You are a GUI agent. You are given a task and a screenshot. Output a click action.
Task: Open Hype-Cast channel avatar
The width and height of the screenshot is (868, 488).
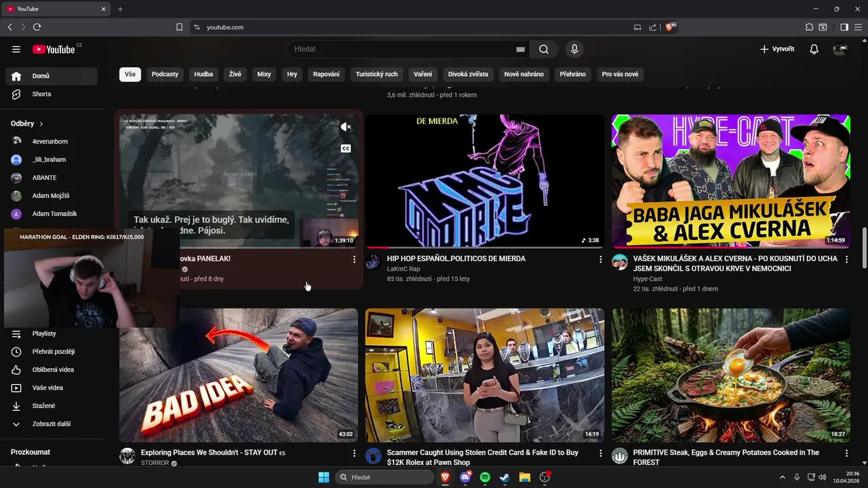(619, 262)
